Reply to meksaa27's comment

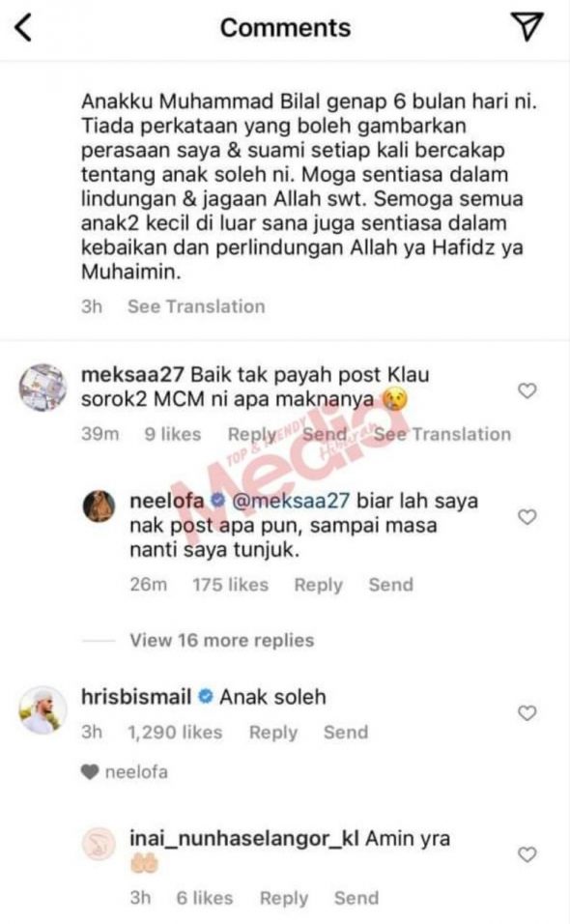(x=251, y=434)
